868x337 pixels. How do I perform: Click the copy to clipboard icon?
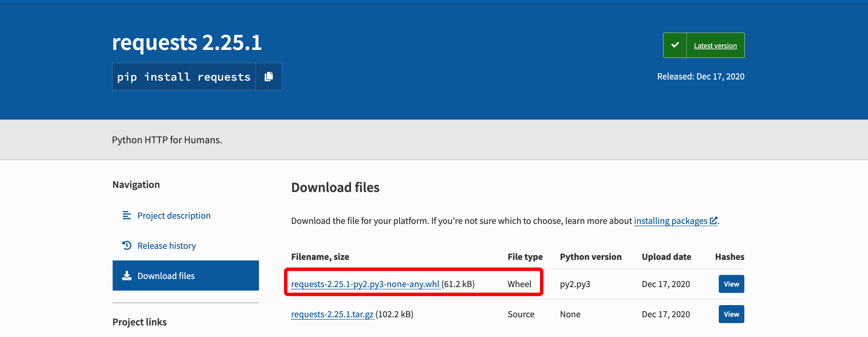click(x=269, y=77)
